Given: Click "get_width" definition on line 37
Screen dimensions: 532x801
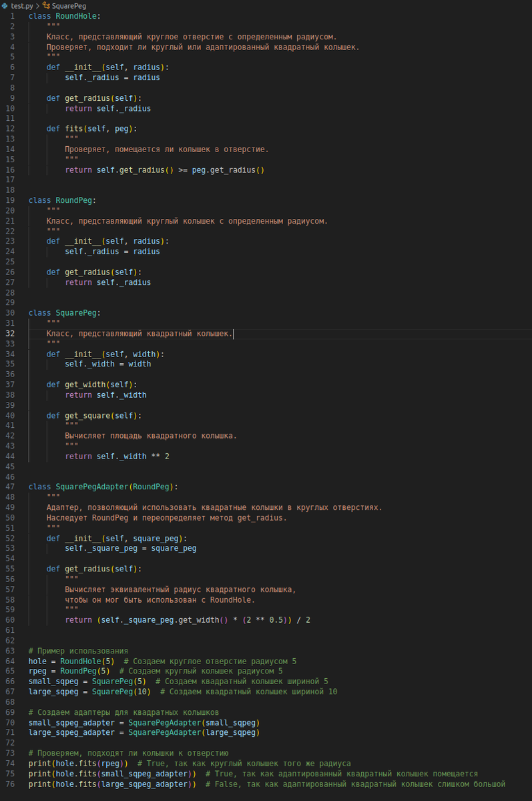Looking at the screenshot, I should point(85,384).
